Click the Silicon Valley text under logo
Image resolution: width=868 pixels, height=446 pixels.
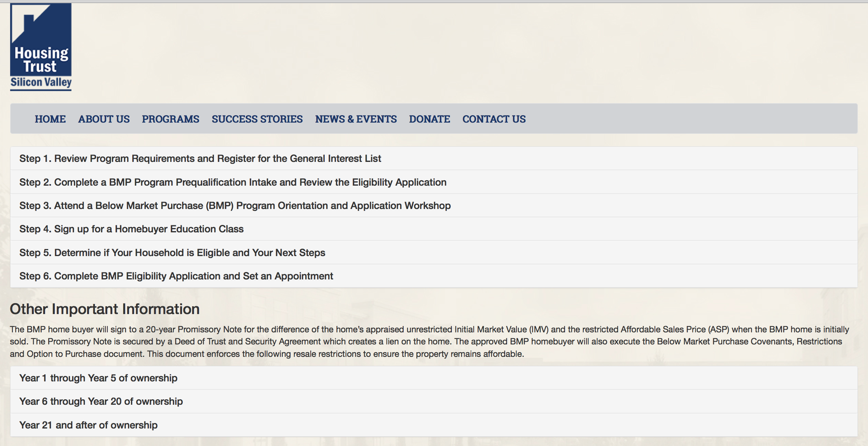click(41, 83)
